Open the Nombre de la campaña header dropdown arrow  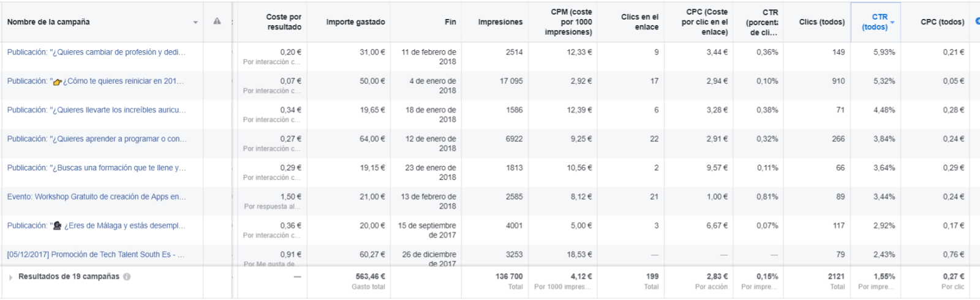coord(195,23)
